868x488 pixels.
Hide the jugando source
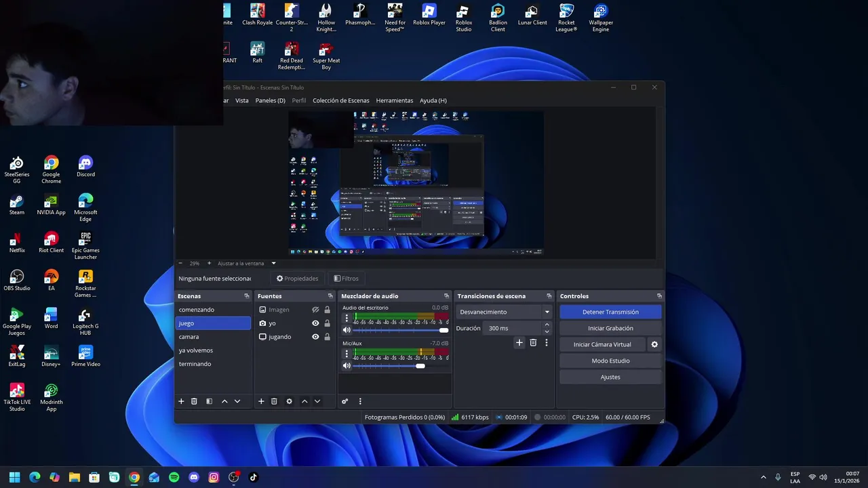(x=315, y=337)
